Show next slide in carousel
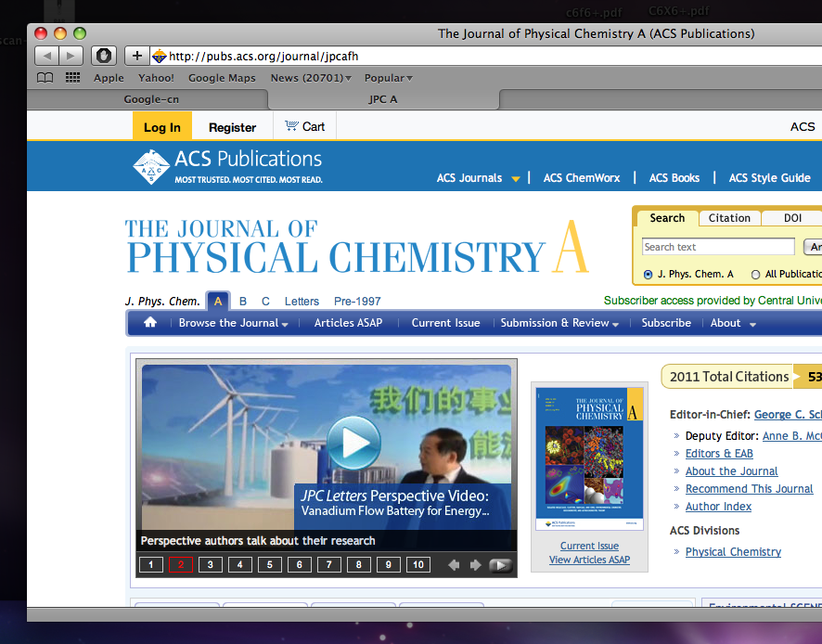The height and width of the screenshot is (644, 822). coord(476,565)
